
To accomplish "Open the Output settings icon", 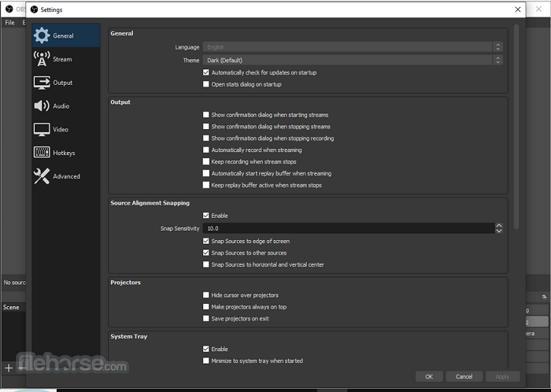I will point(42,83).
